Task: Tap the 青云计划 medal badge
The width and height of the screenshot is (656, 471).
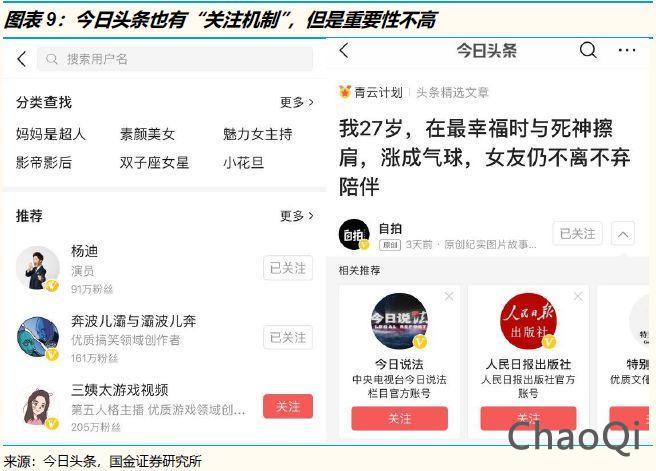Action: 345,92
